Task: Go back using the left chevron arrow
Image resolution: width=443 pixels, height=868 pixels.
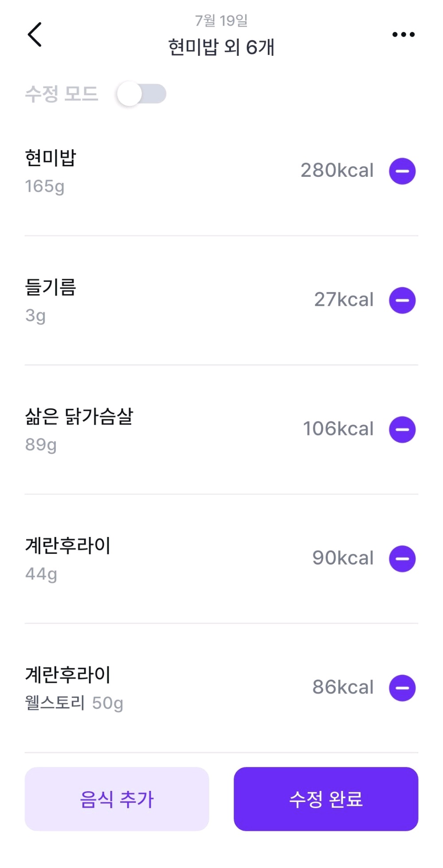Action: [35, 35]
